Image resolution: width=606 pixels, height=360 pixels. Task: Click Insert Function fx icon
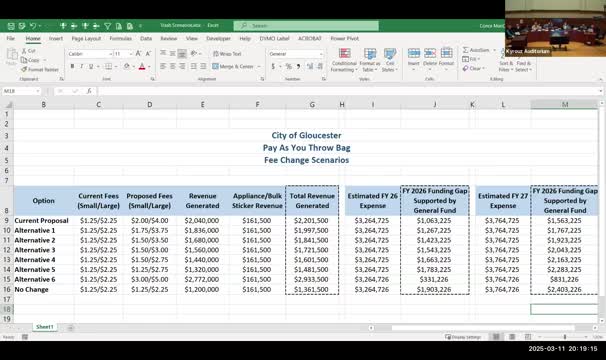[89, 91]
